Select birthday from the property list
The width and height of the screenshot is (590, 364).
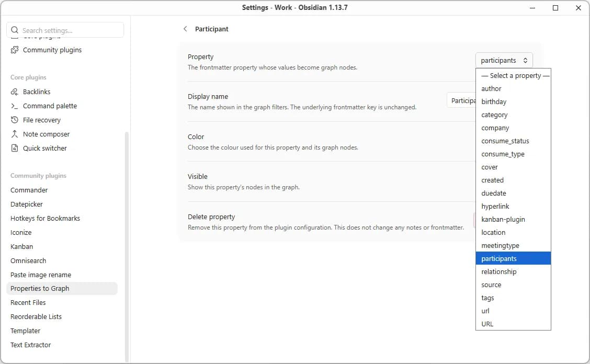(513, 101)
